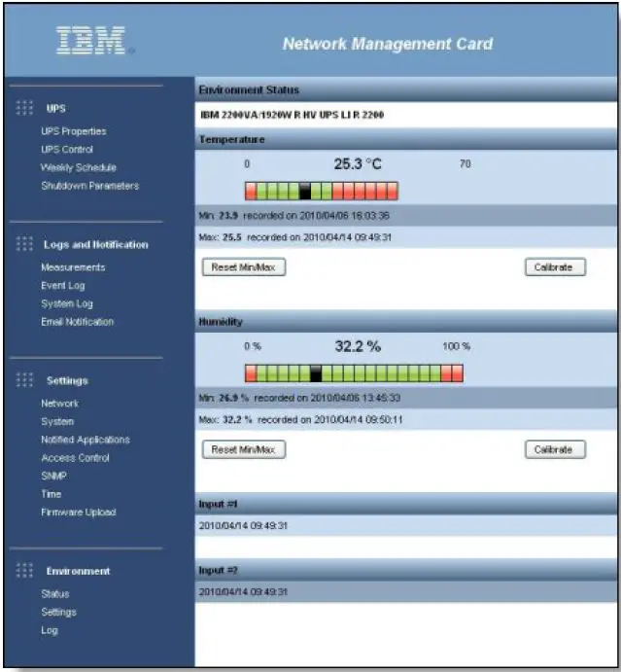Click the IBM 2200VA/1920W UPS model name
Viewport: 621px width, 672px height.
(293, 115)
